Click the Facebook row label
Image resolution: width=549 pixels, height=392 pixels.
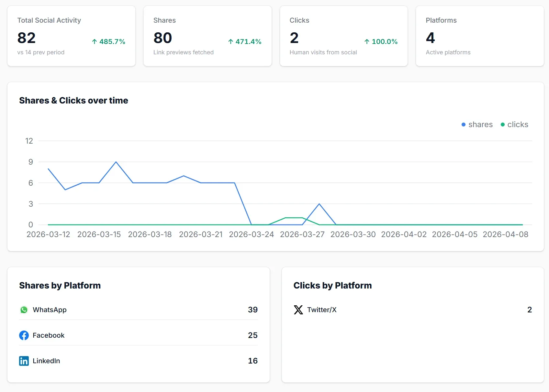click(49, 335)
